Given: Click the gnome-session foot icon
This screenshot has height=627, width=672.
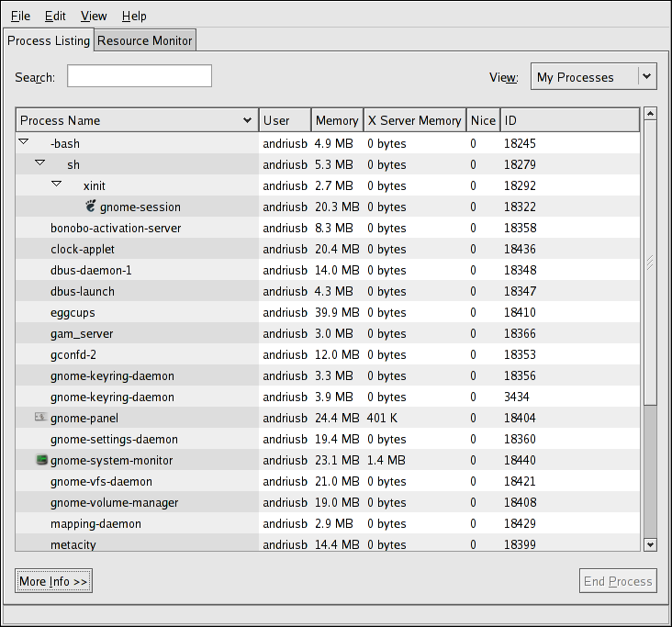Looking at the screenshot, I should point(90,207).
